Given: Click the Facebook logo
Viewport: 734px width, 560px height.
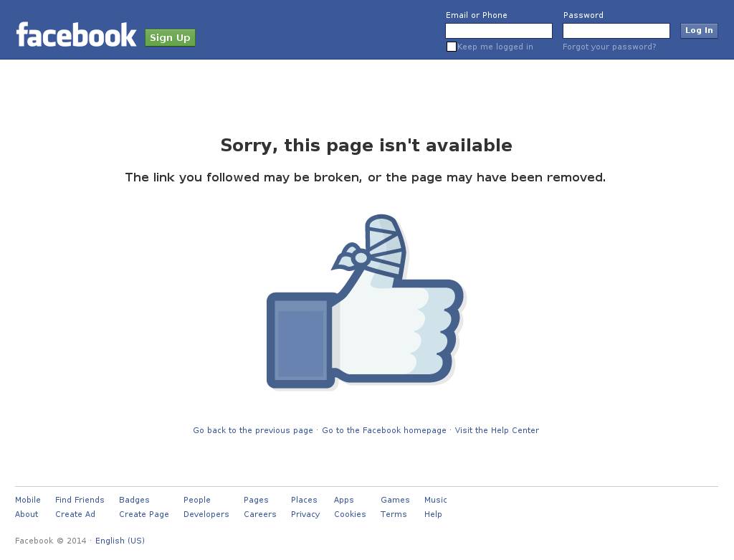Looking at the screenshot, I should point(76,34).
